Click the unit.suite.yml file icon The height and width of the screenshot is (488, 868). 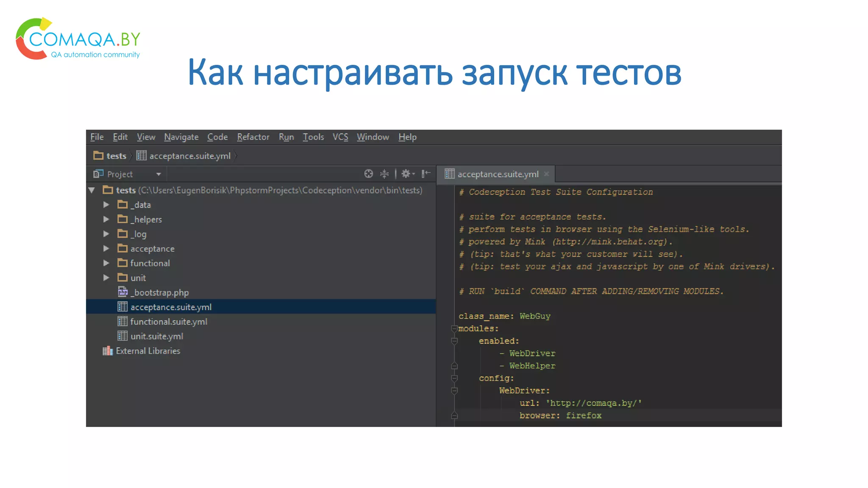[122, 335]
